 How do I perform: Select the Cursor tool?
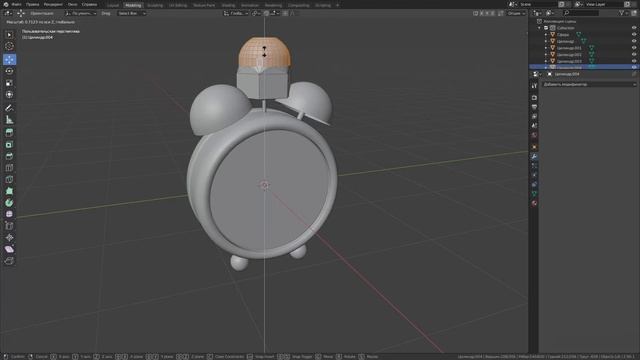[x=9, y=47]
